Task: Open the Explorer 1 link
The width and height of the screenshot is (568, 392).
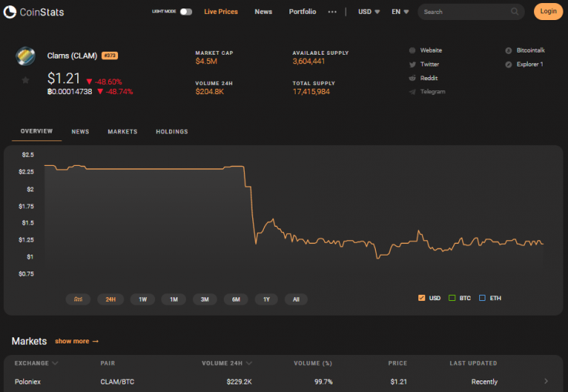Action: [529, 64]
